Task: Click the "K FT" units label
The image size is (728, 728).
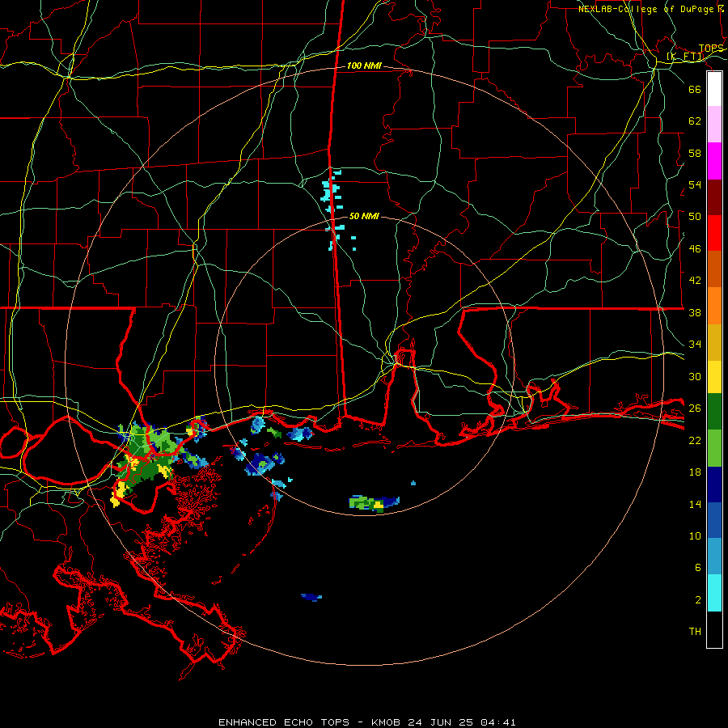Action: coord(685,57)
